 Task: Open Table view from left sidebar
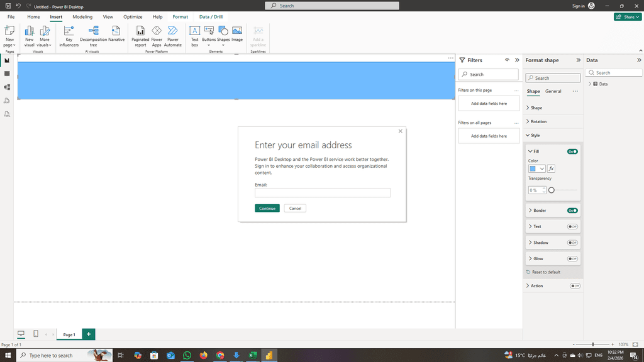point(7,74)
